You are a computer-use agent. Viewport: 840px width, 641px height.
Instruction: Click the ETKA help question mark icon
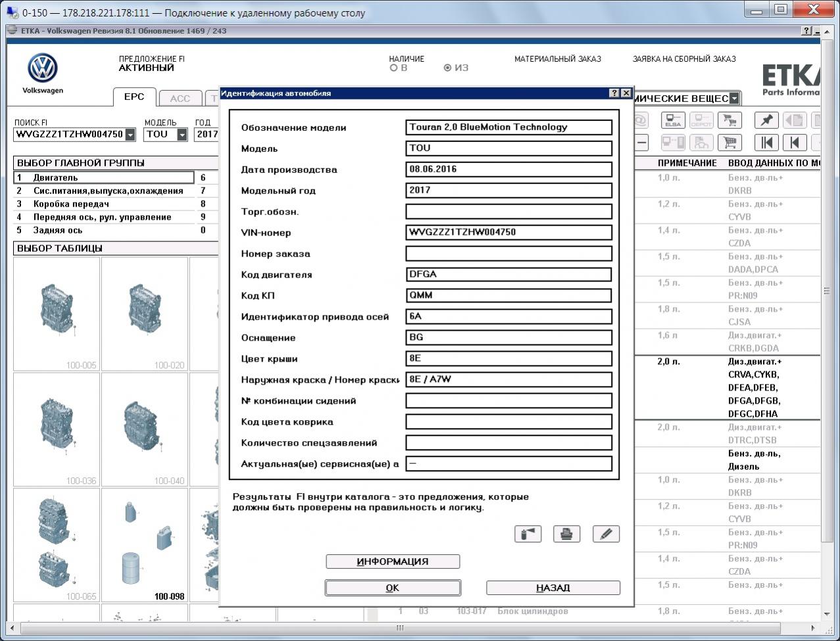point(806,31)
